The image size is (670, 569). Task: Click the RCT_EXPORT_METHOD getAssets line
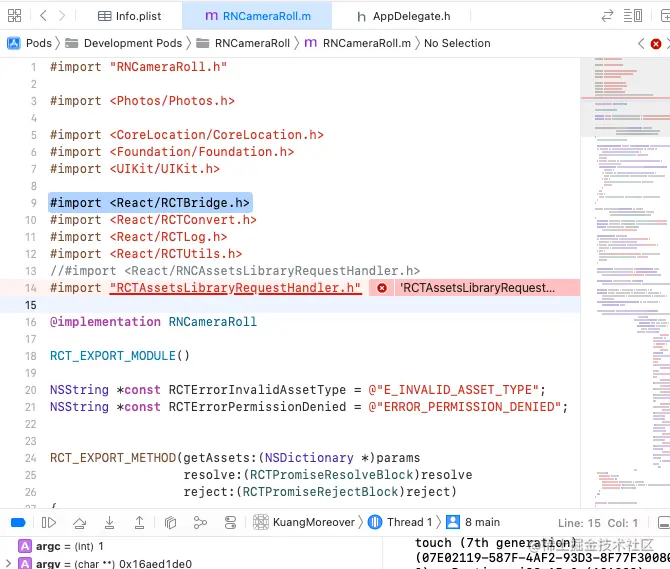click(235, 458)
